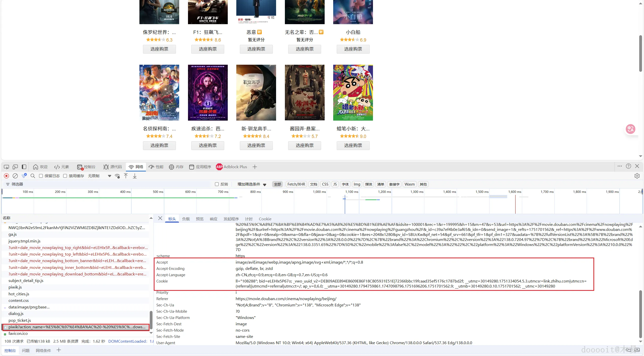644x356 pixels.
Task: Open the Adblock Plus panel
Action: coord(232,167)
